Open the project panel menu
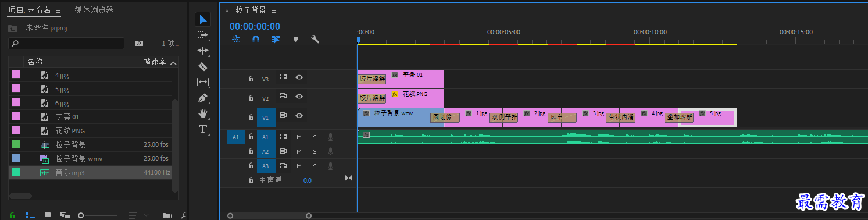The image size is (868, 220). [x=58, y=10]
